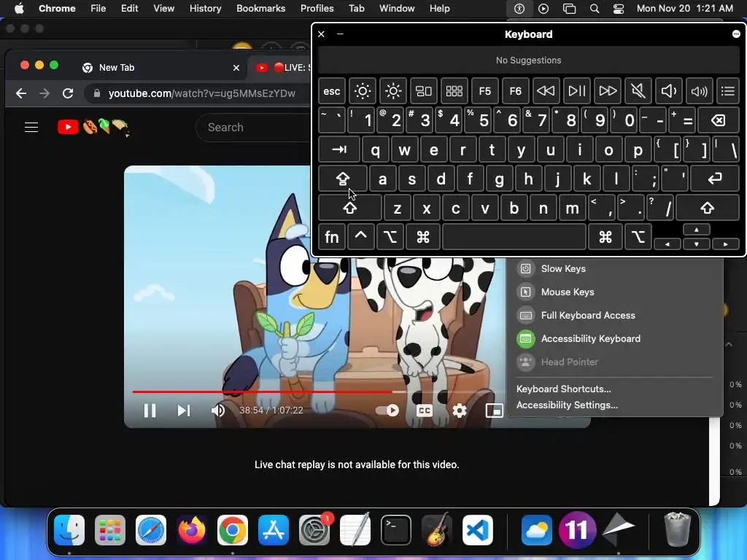Screen dimensions: 747x560
Task: Click the esc key
Action: pos(332,91)
